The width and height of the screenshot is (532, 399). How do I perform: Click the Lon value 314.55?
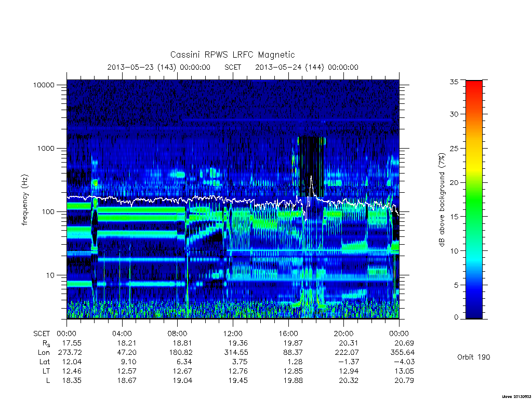[236, 353]
